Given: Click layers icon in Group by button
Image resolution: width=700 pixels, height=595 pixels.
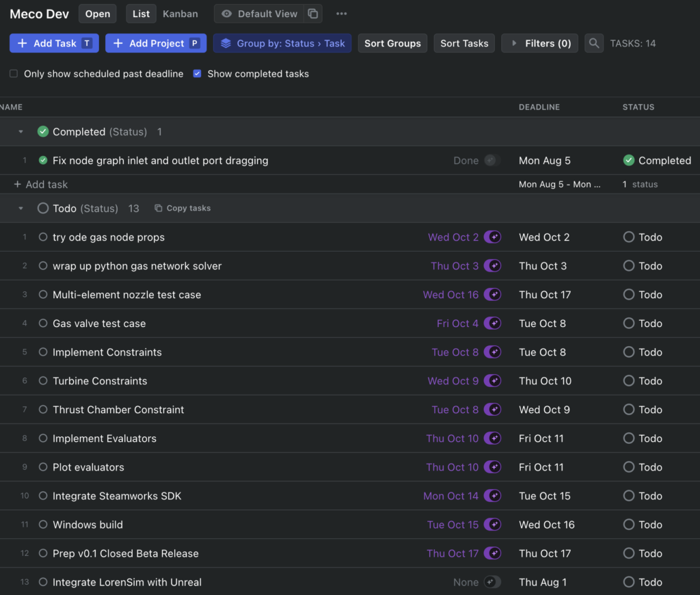Looking at the screenshot, I should click(226, 43).
